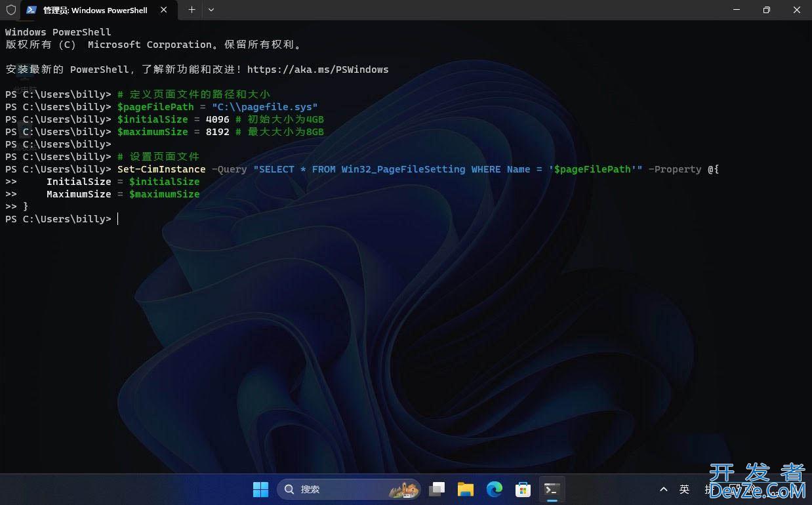812x505 pixels.
Task: Minimize the Windows Terminal window
Action: click(x=736, y=10)
